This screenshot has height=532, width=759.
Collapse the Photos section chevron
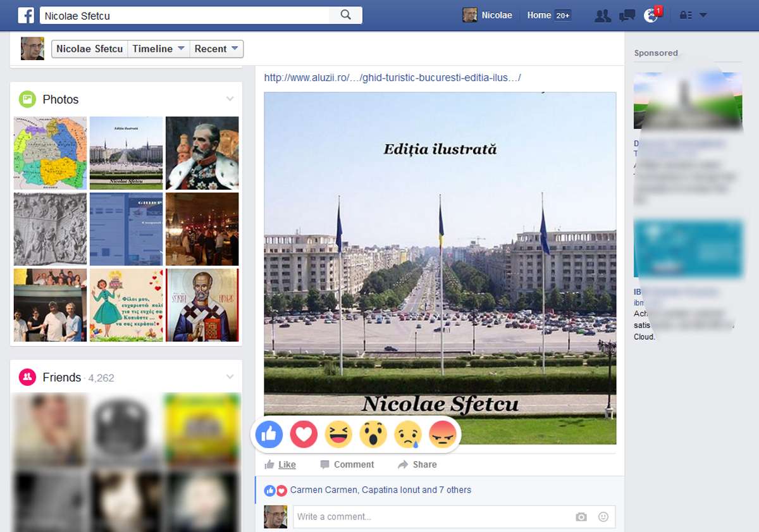click(230, 99)
